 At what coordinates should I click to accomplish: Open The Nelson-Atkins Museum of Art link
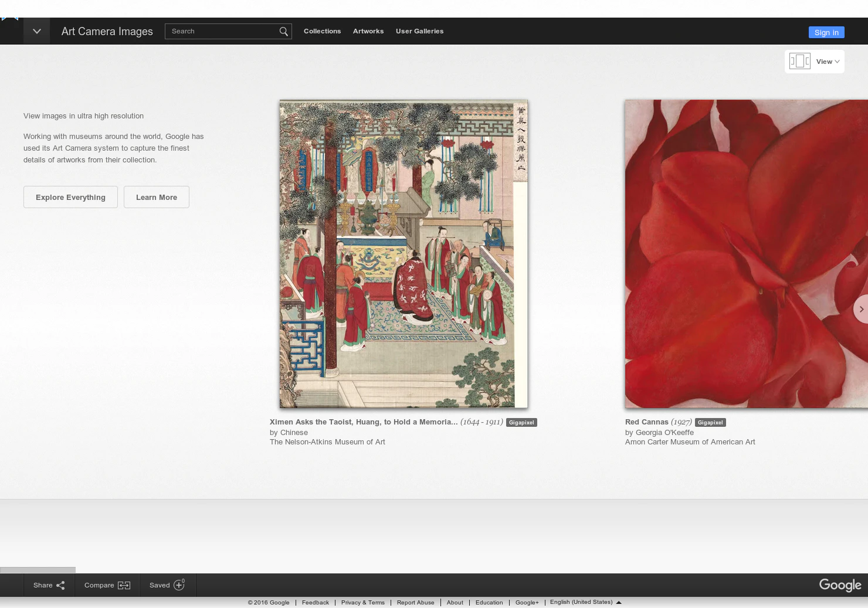coord(327,442)
